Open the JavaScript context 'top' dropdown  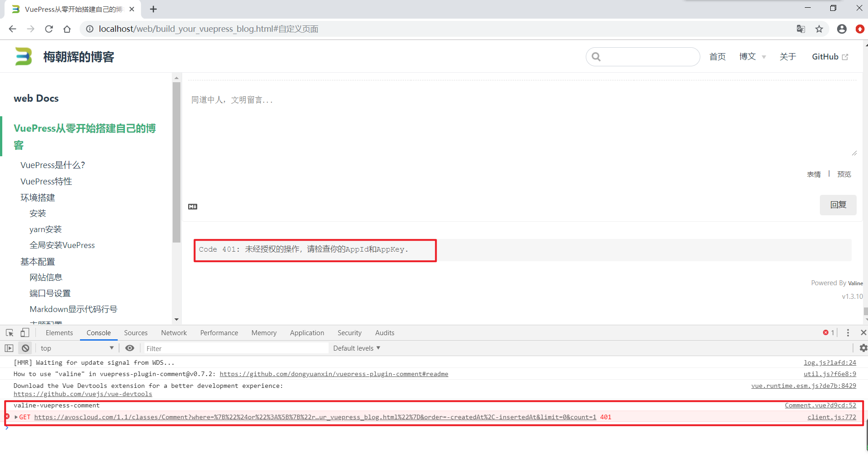(x=77, y=348)
